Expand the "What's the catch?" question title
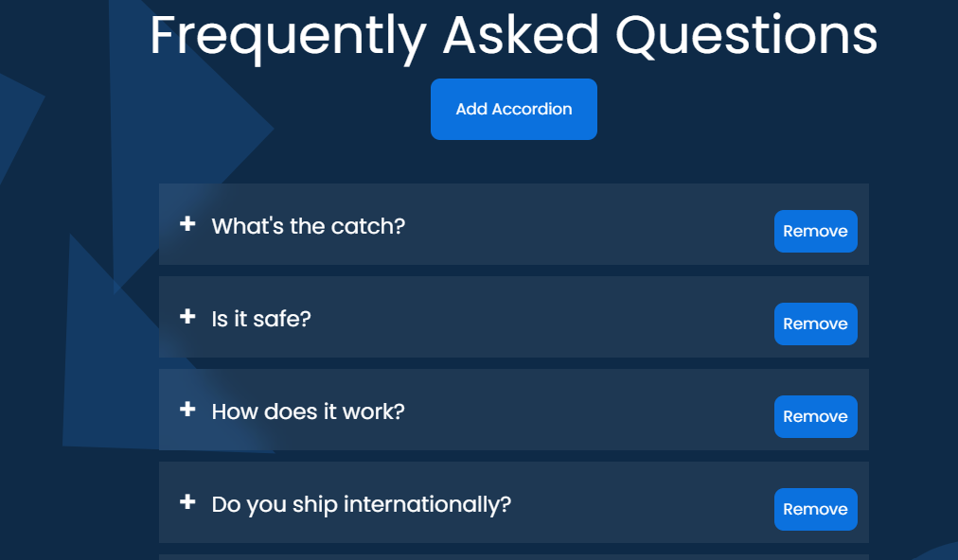The image size is (958, 560). pyautogui.click(x=308, y=226)
